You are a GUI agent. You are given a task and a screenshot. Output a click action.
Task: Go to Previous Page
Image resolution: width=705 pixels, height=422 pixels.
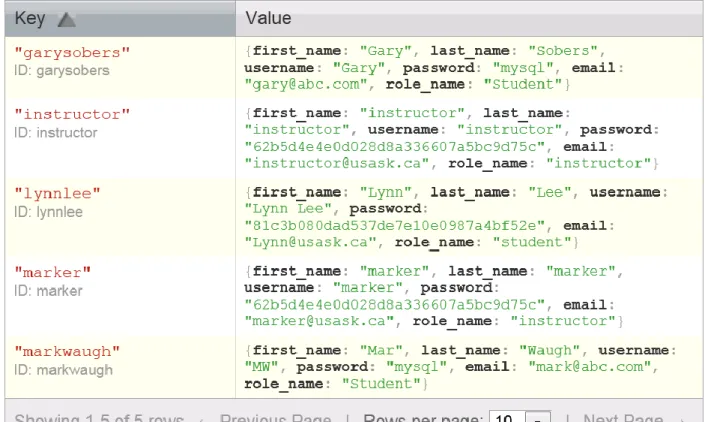tap(276, 418)
